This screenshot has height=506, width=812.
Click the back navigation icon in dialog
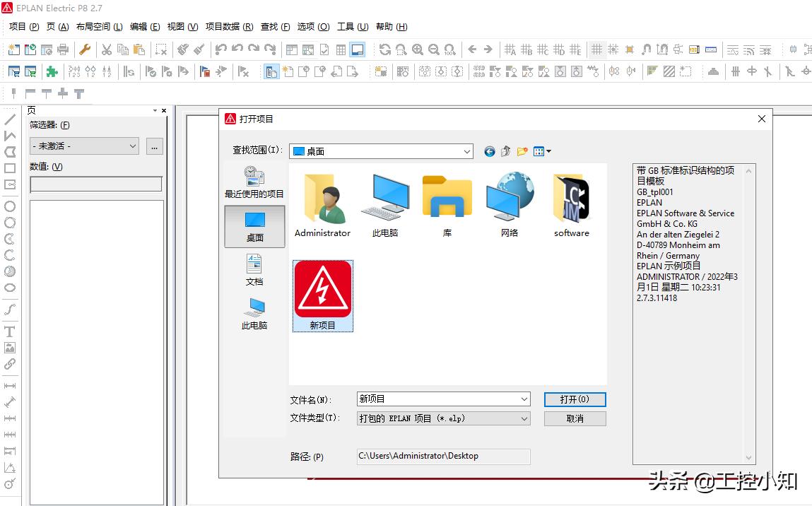click(490, 151)
